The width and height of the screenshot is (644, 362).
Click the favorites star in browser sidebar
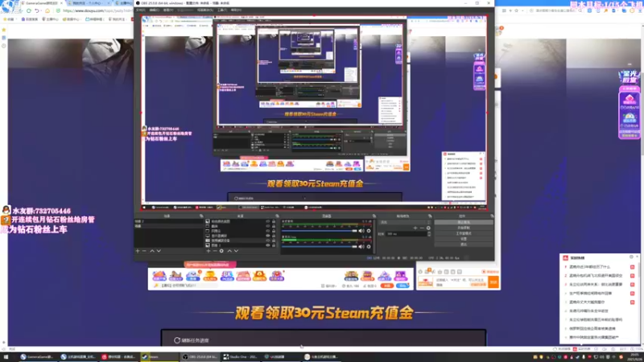pyautogui.click(x=4, y=30)
